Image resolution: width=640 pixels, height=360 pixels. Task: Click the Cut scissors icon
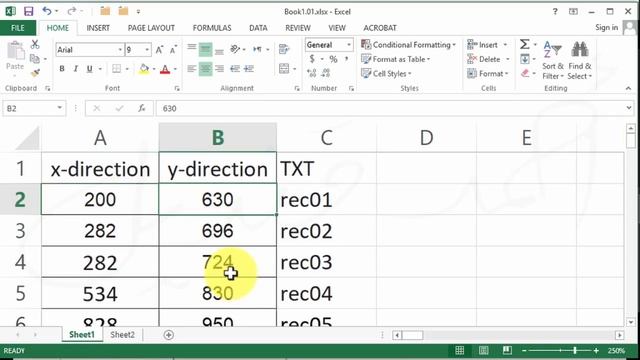[35, 44]
